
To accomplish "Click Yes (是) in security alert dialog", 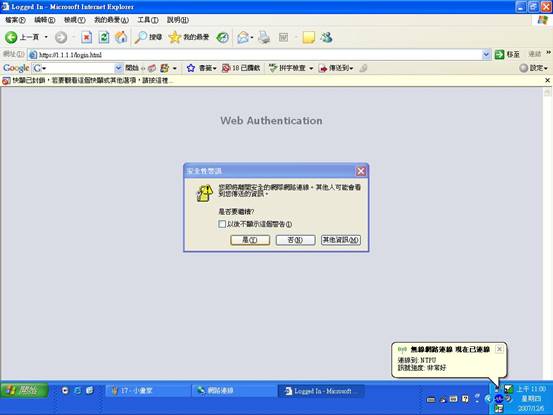I will coord(250,240).
